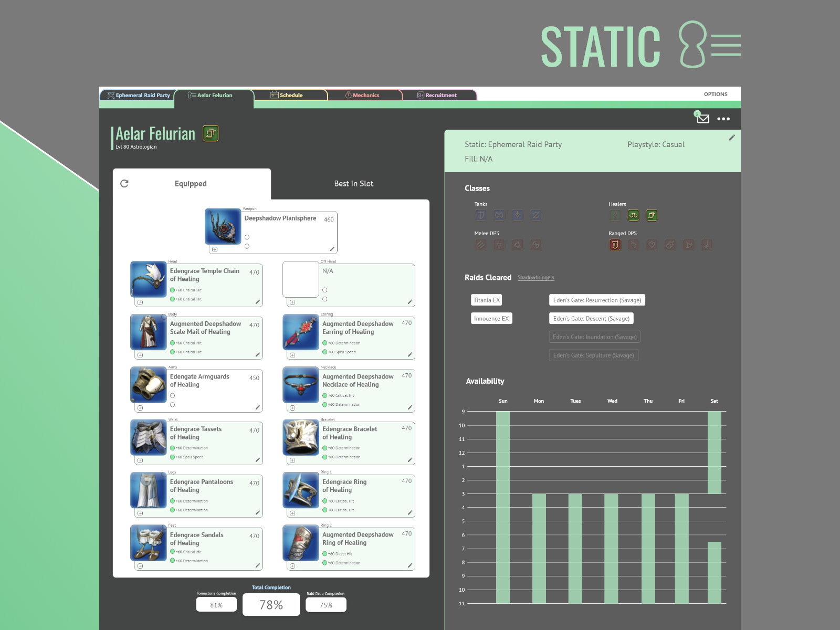Image resolution: width=840 pixels, height=630 pixels.
Task: Click the Augmented Deepshadow Scale Mail thumbnail
Action: (149, 332)
